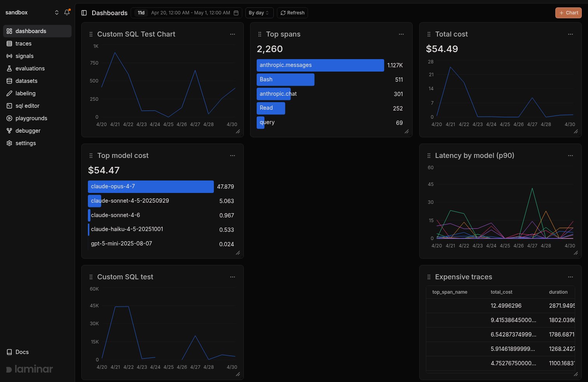Image resolution: width=588 pixels, height=382 pixels.
Task: Select the claude-opus-4-7 cost bar
Action: click(151, 187)
